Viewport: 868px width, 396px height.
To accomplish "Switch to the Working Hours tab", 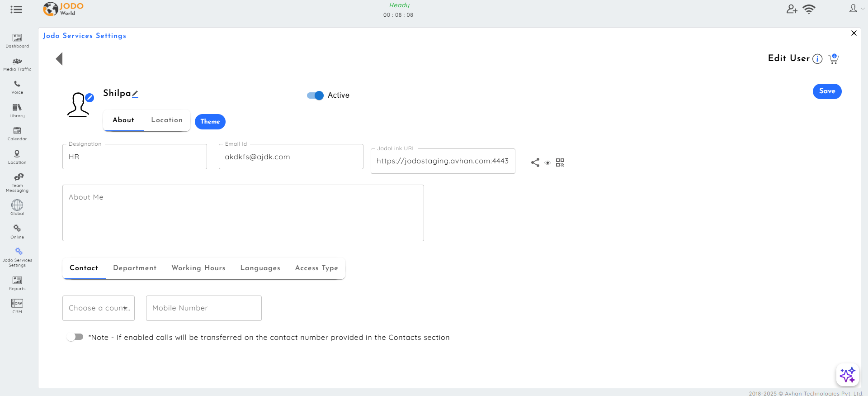I will pyautogui.click(x=198, y=268).
